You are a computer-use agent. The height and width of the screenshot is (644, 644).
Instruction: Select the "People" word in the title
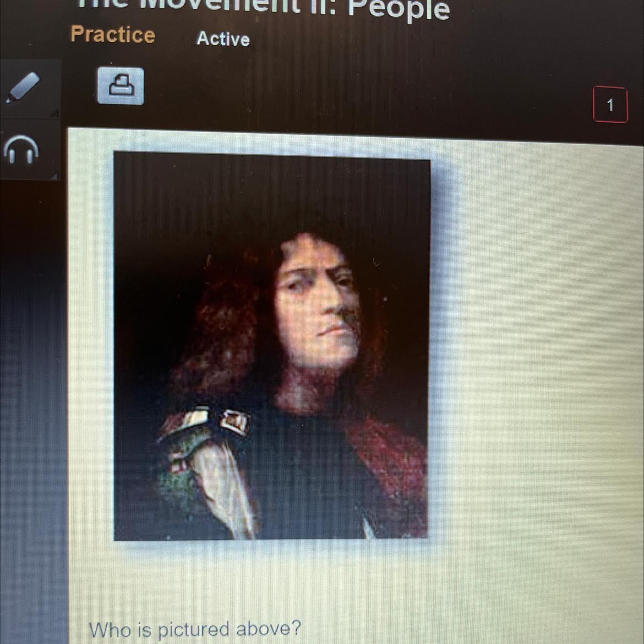399,9
